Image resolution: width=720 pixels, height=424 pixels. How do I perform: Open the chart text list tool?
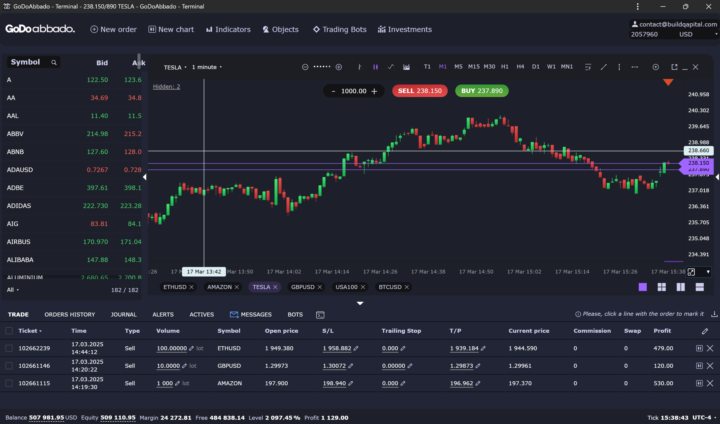point(588,67)
